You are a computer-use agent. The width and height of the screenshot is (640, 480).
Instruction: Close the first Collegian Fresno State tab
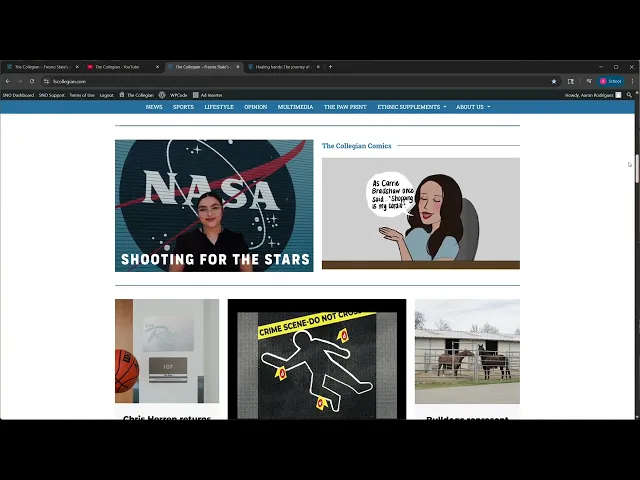pyautogui.click(x=77, y=67)
